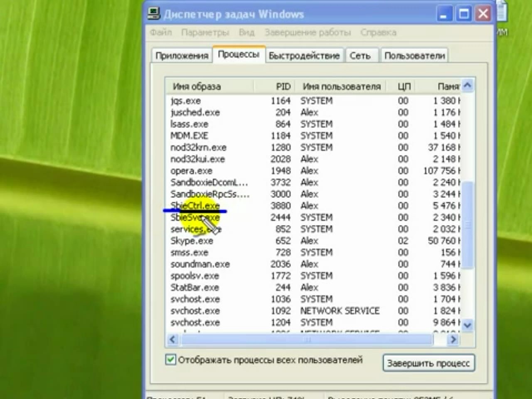Open the Справка menu
The image size is (532, 399).
[378, 32]
